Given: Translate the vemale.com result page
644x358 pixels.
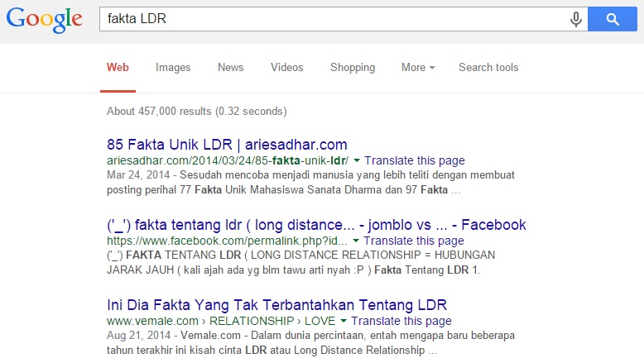Looking at the screenshot, I should click(x=401, y=321).
